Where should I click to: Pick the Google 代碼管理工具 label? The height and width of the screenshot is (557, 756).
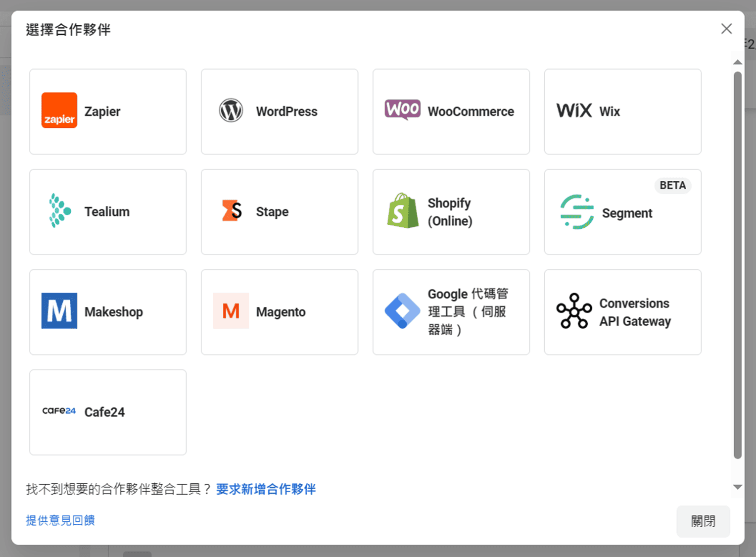coord(468,312)
